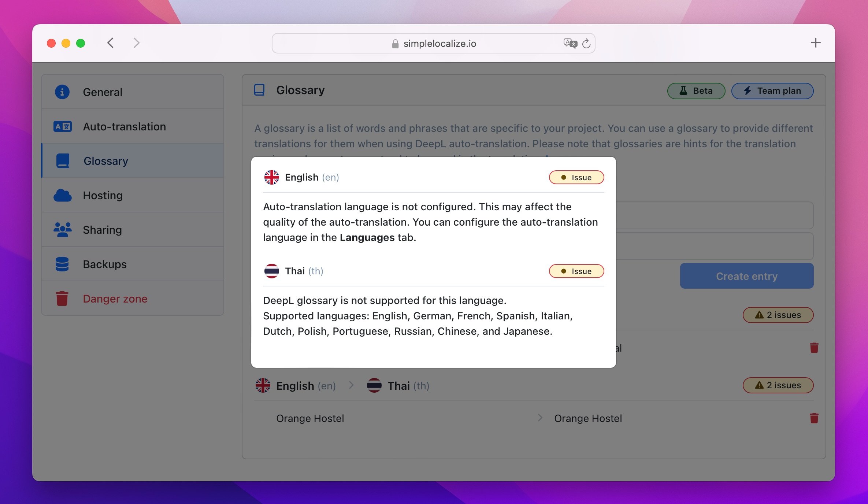Click the Beta badge
This screenshot has width=868, height=504.
696,90
